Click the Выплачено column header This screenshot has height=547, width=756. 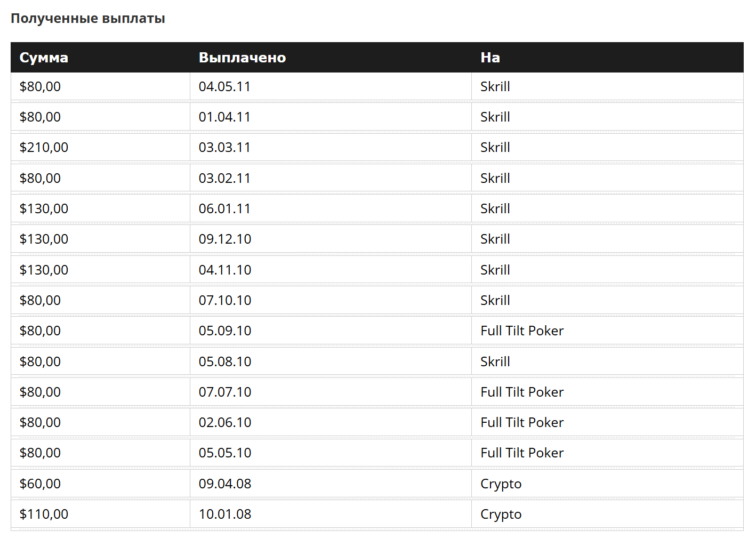(331, 58)
